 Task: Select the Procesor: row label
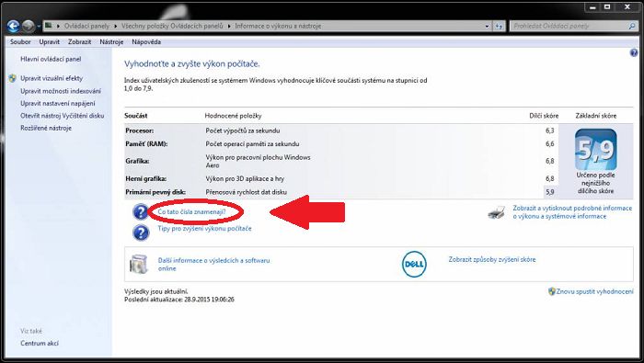(x=140, y=130)
